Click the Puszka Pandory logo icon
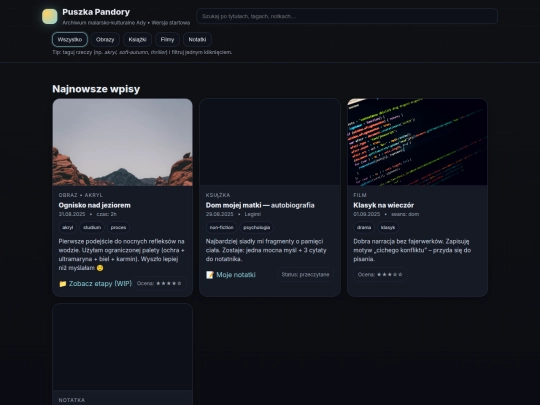This screenshot has width=540, height=405. pos(50,17)
